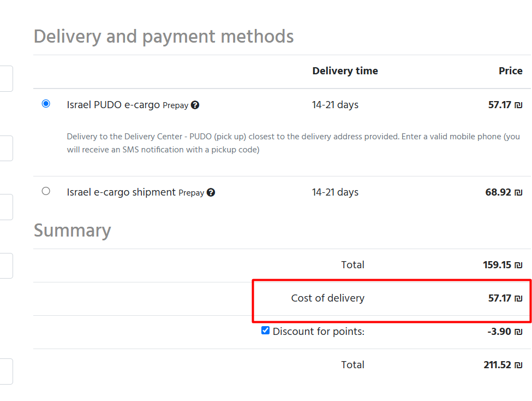Click shekel symbol beside 211.52 final total
Viewport: 532px width, 401px height.
click(x=518, y=365)
